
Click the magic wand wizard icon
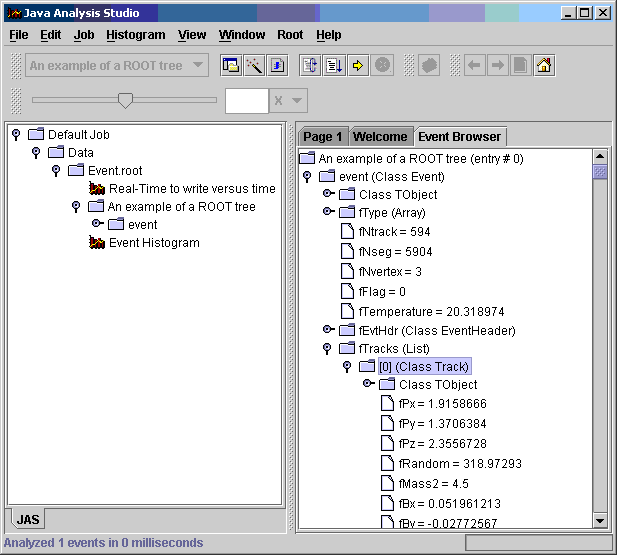pyautogui.click(x=255, y=66)
